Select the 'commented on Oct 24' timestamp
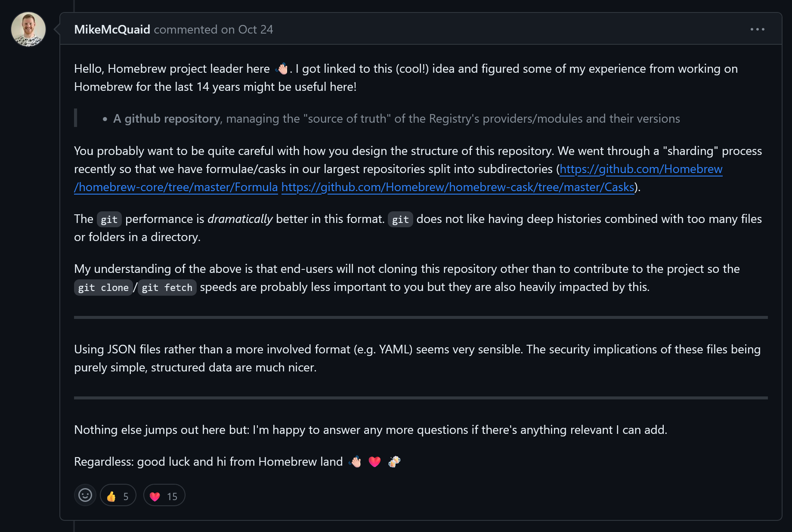The image size is (792, 532). point(213,29)
